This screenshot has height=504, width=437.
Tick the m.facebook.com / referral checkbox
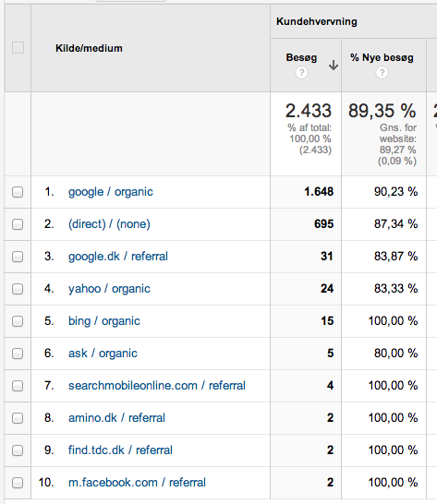[18, 483]
